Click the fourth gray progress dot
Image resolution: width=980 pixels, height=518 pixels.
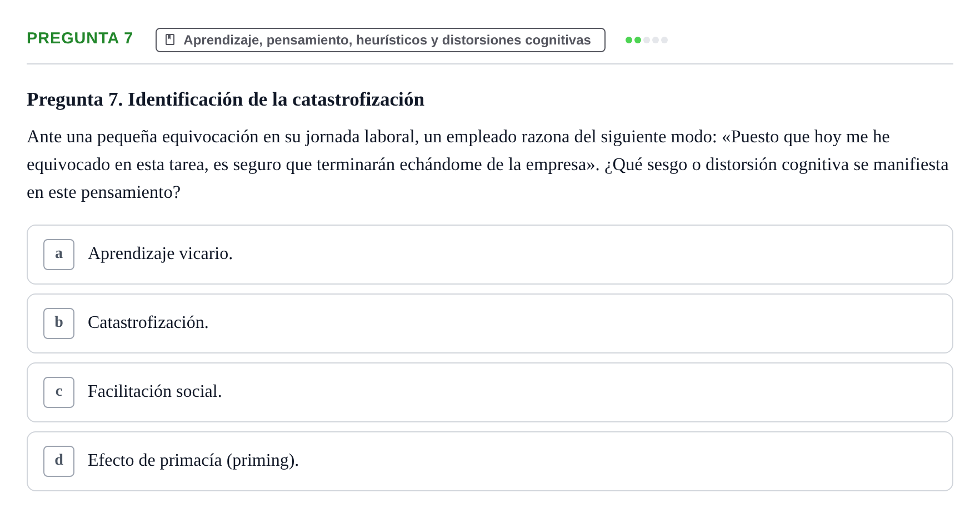(656, 40)
